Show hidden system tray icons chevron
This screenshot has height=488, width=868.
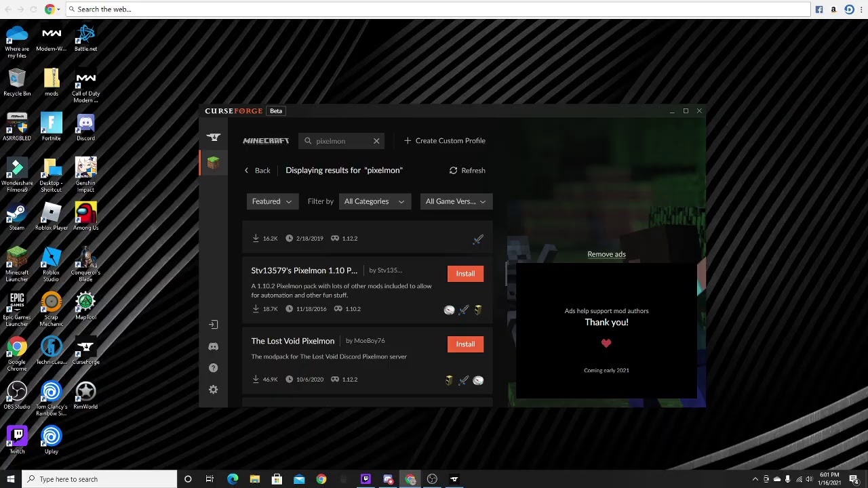(x=755, y=479)
